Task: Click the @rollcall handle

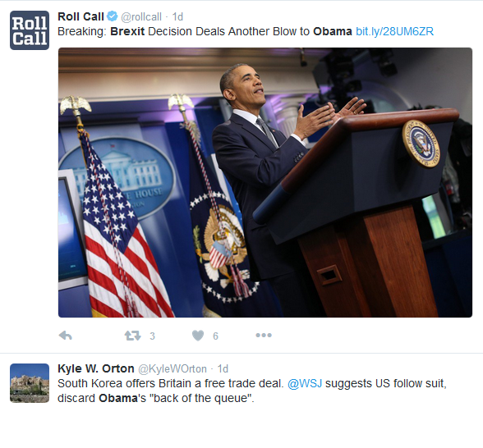Action: tap(141, 17)
